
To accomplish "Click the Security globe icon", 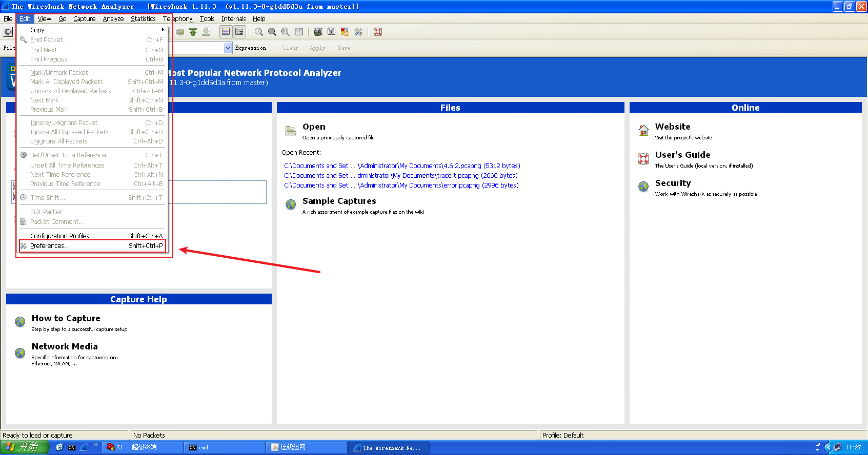I will pos(643,187).
